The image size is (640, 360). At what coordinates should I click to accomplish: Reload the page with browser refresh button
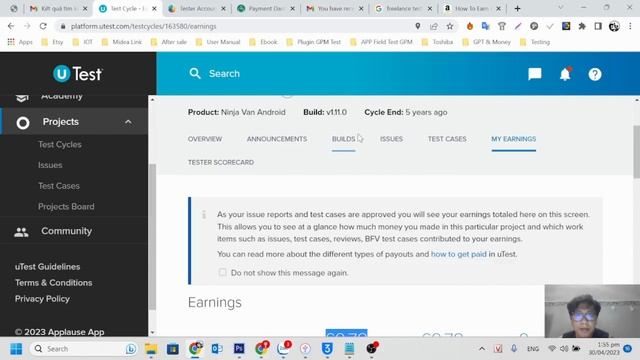tap(43, 26)
